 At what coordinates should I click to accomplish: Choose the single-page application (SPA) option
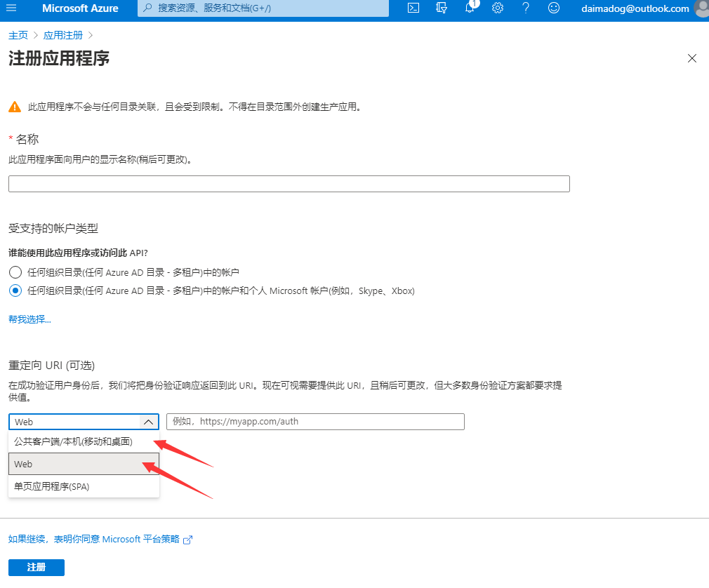[x=84, y=487]
